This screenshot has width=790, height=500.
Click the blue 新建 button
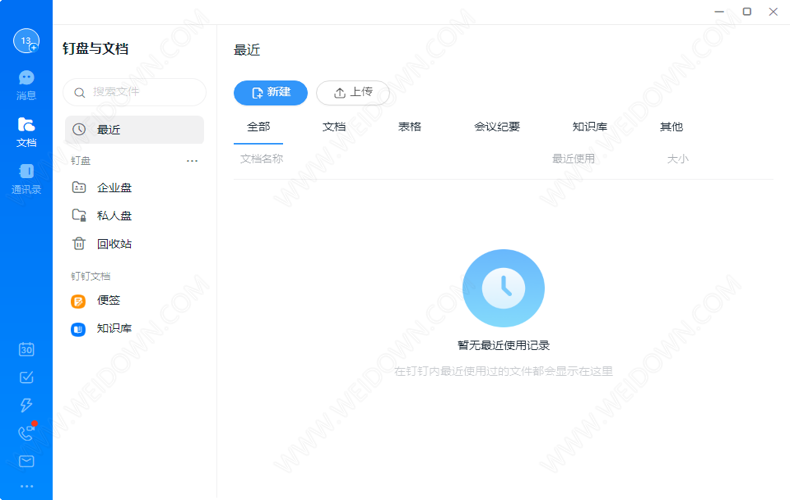(270, 92)
